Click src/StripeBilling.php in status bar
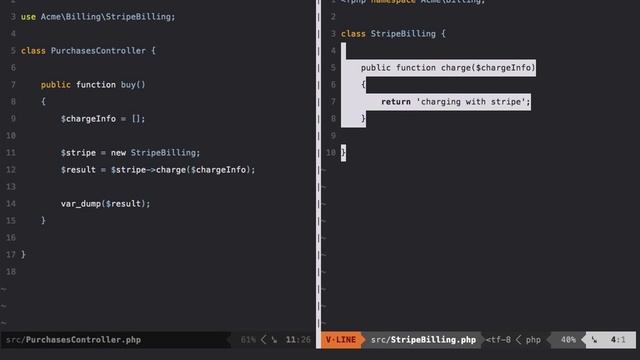Screen dimensions: 640x360 pyautogui.click(x=423, y=340)
